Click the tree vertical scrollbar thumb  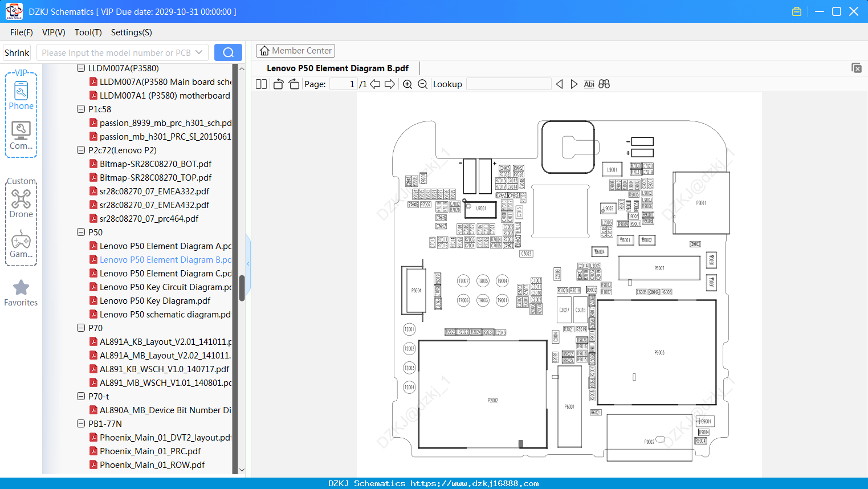tap(242, 288)
